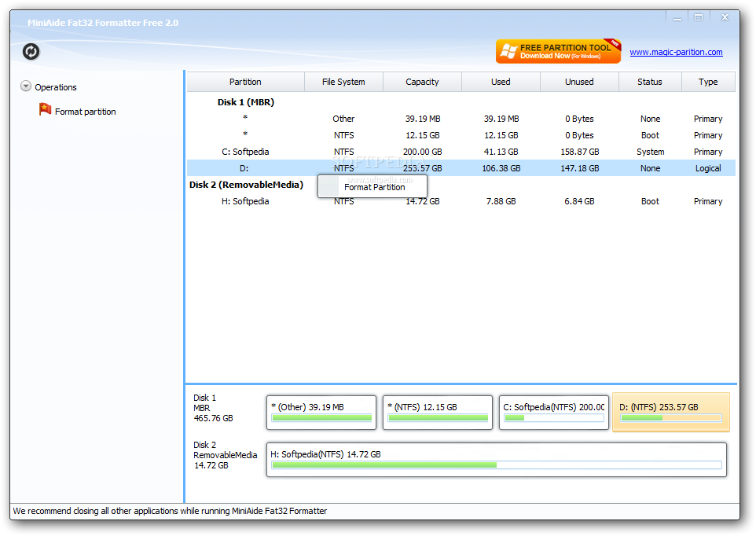
Task: Select the H: Softpedia partition row
Action: pyautogui.click(x=461, y=201)
